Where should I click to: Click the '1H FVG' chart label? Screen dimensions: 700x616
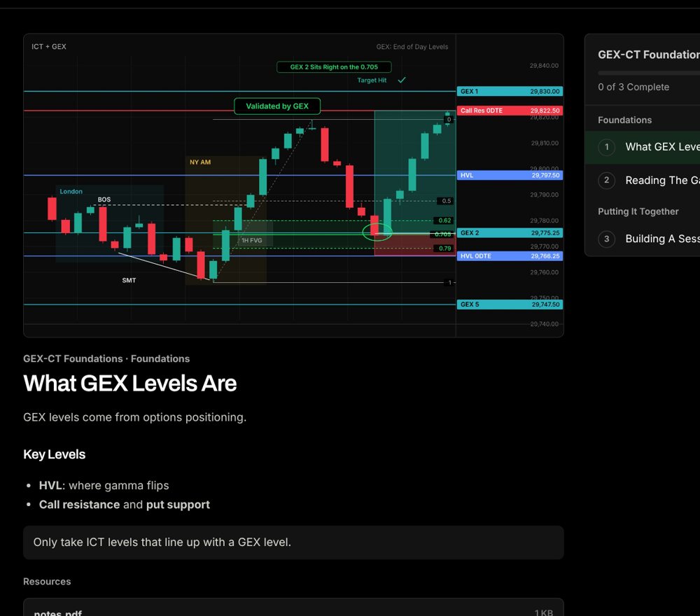pyautogui.click(x=252, y=240)
